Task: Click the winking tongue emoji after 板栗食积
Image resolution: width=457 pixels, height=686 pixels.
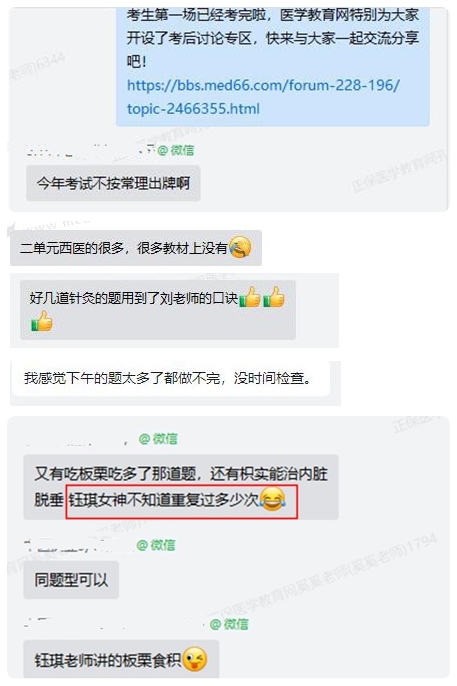Action: [195, 659]
